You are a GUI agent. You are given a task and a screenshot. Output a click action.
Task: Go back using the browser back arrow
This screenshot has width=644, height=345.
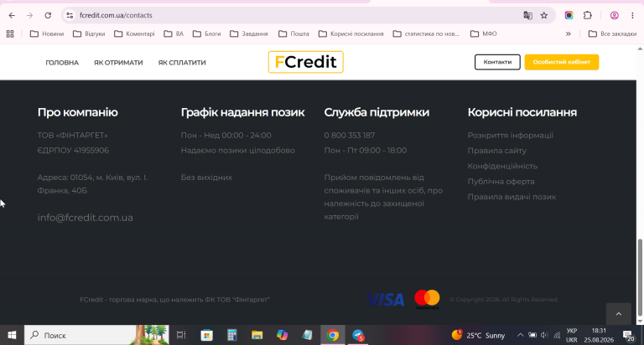tap(12, 15)
